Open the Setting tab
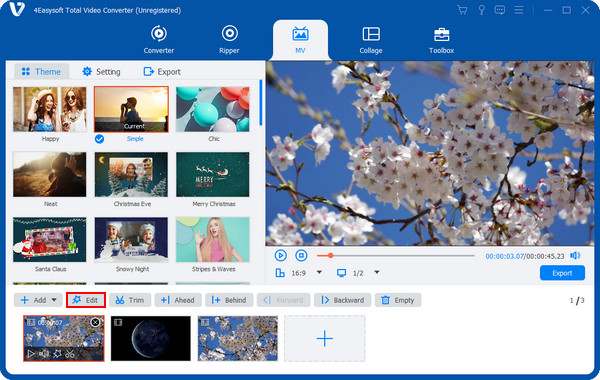The image size is (600, 380). point(101,72)
